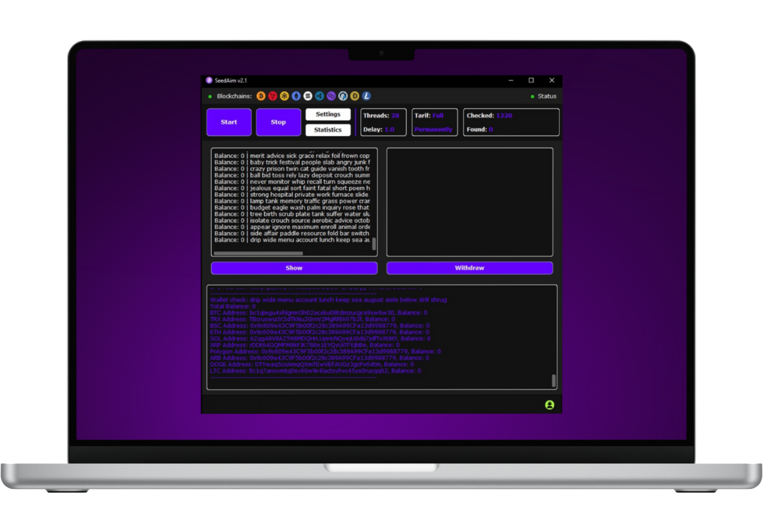
Task: Click the Show button under the seed list
Action: (294, 268)
